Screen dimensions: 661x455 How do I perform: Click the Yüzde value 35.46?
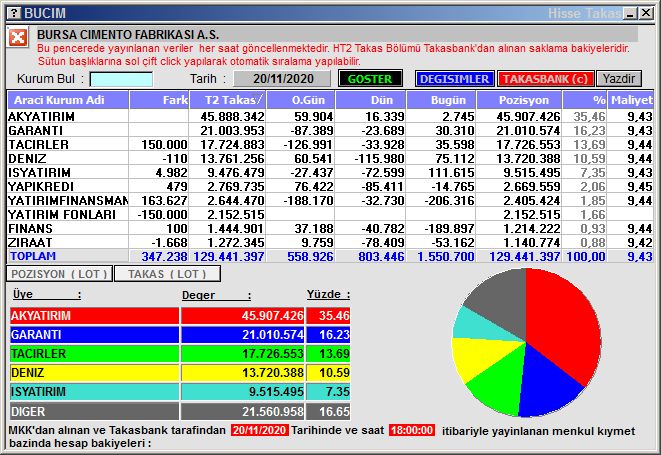click(x=334, y=315)
